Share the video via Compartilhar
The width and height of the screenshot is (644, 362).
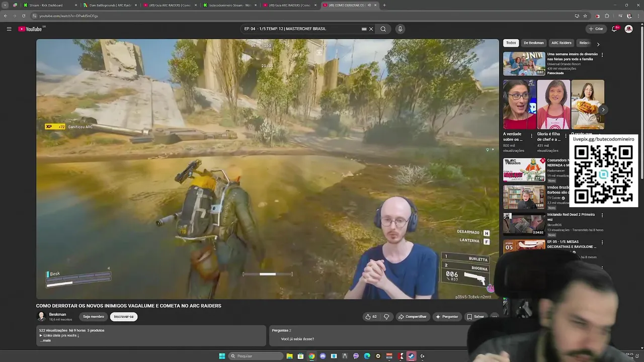tap(412, 317)
